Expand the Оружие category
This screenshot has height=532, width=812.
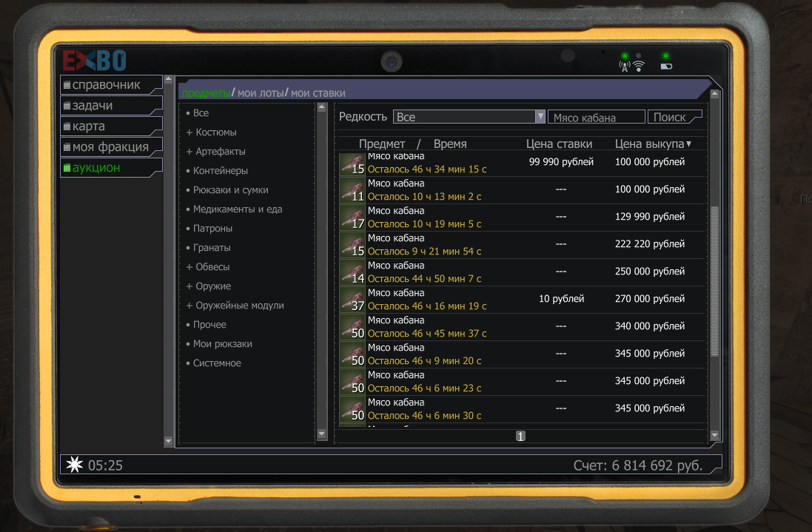click(x=209, y=286)
